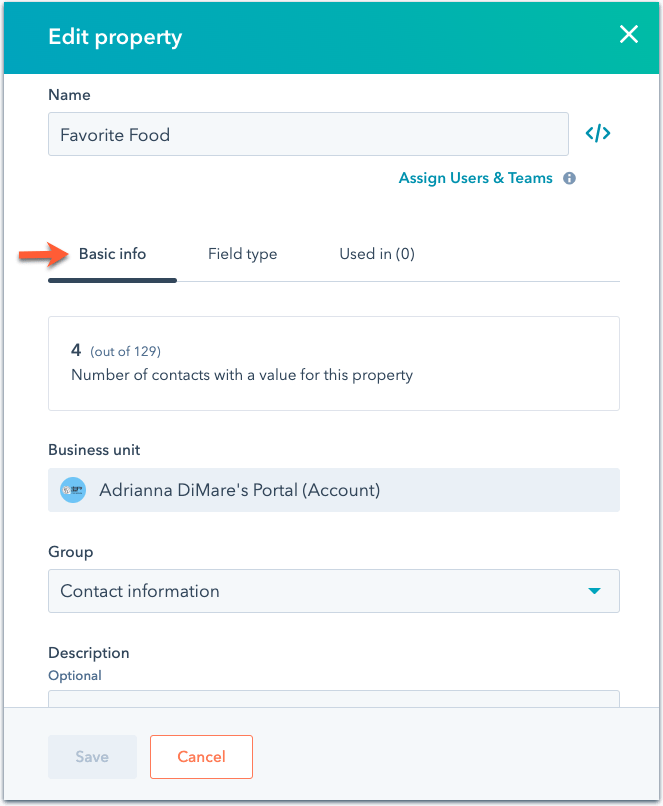Image resolution: width=663 pixels, height=806 pixels.
Task: Click the Optional label under Description
Action: click(x=74, y=676)
